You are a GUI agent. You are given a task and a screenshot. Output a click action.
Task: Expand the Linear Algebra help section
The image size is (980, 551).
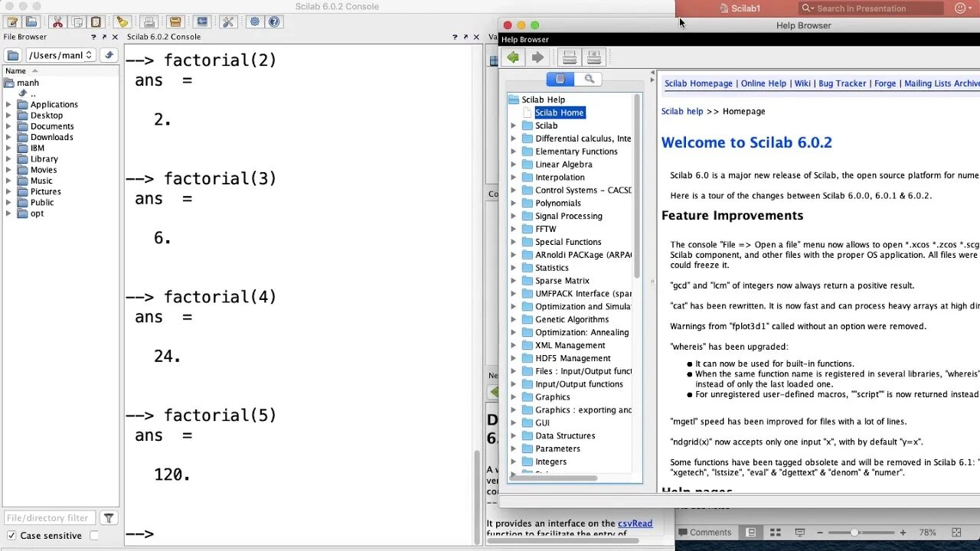click(x=514, y=165)
